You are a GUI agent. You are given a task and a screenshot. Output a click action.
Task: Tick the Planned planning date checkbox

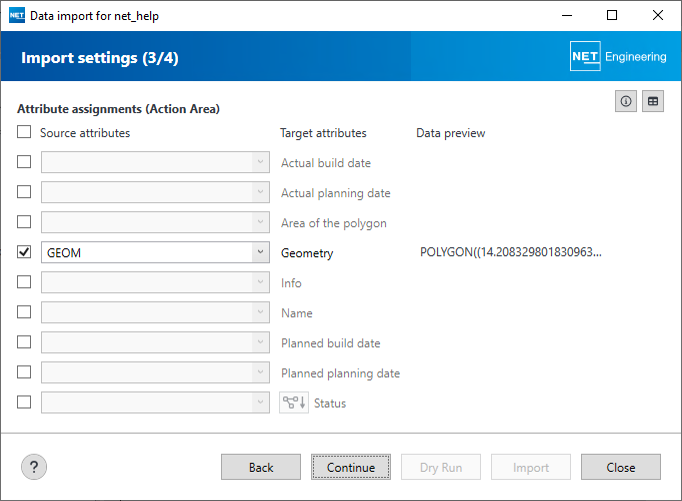point(24,373)
